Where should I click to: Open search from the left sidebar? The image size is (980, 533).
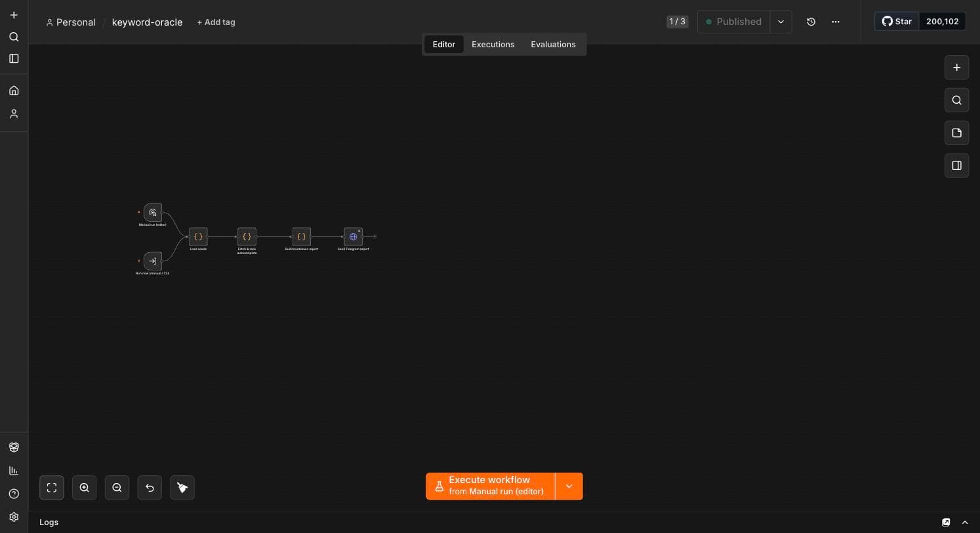click(14, 37)
